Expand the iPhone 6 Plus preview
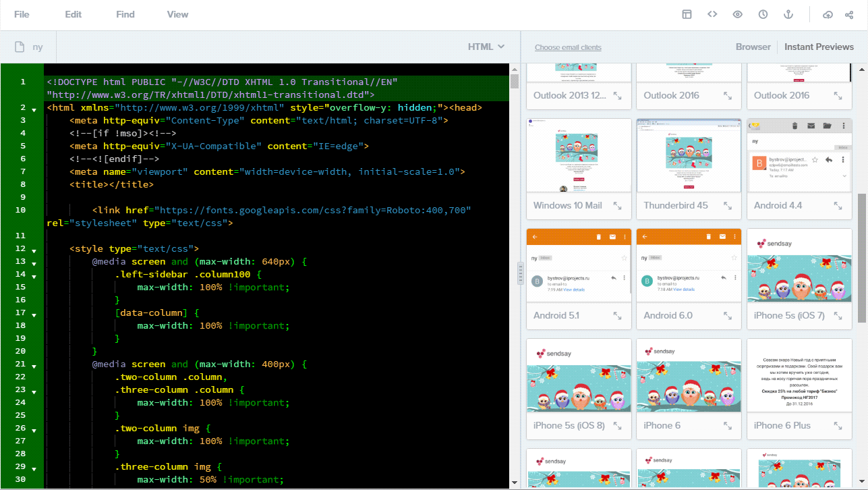The image size is (868, 490). (838, 426)
